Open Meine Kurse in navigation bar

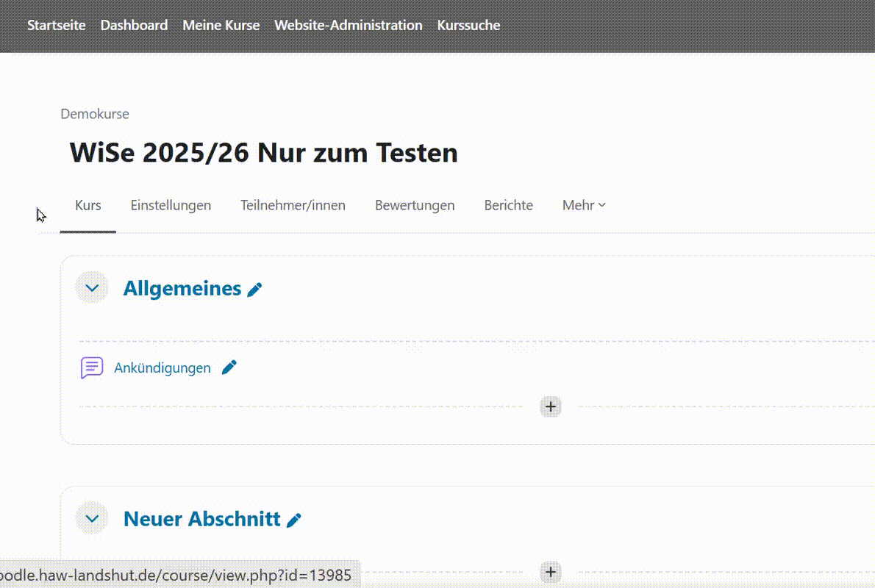[x=221, y=25]
